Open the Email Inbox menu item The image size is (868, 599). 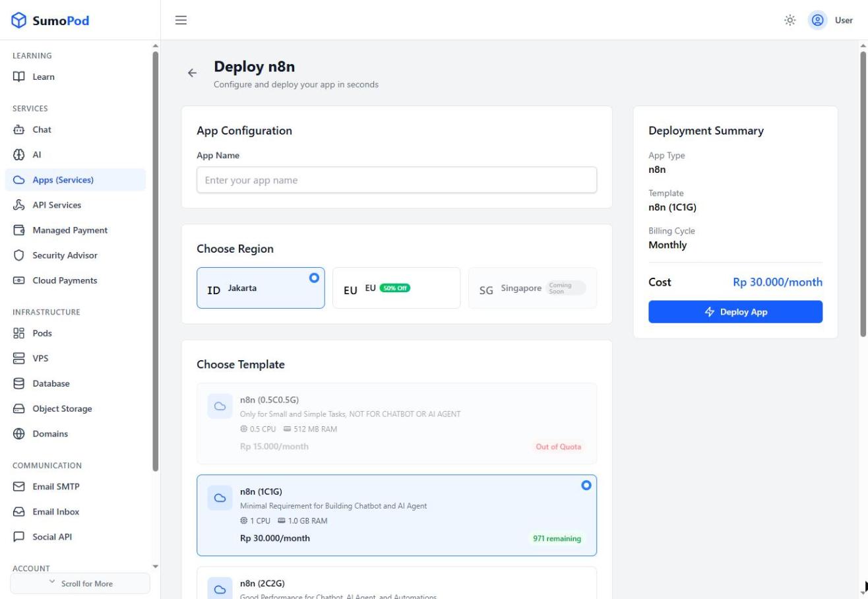tap(75, 512)
